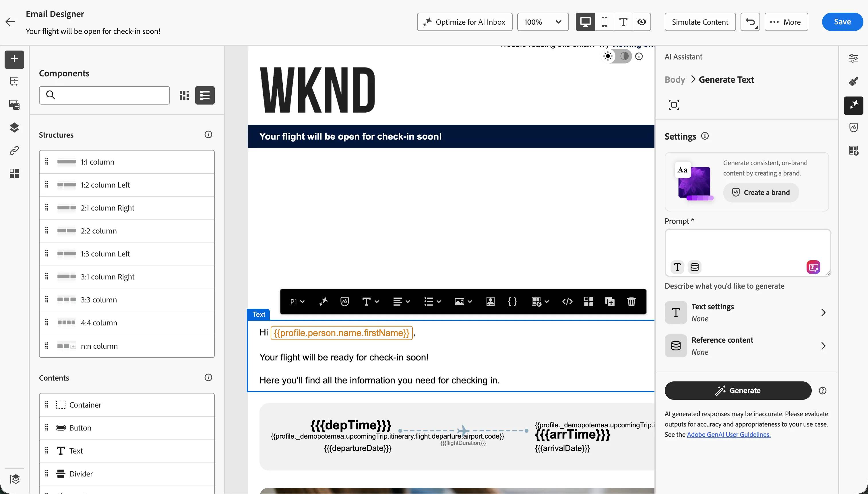Image resolution: width=868 pixels, height=494 pixels.
Task: Open the insert image dropdown
Action: [463, 302]
